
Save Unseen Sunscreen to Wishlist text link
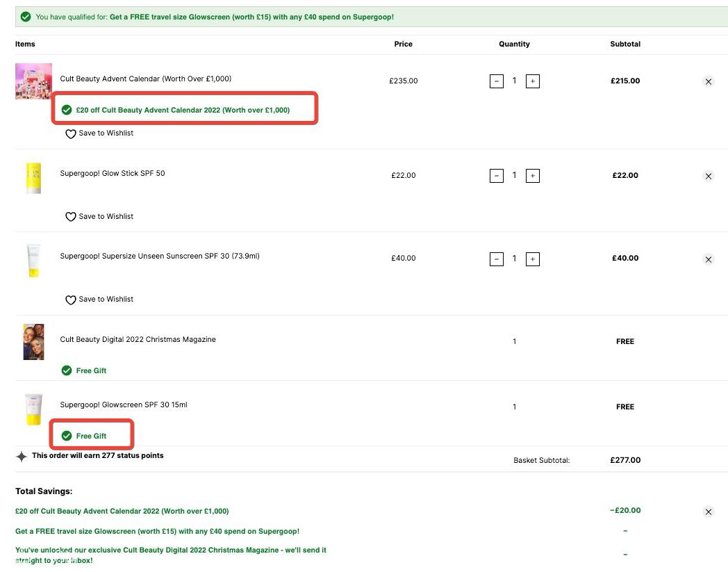[x=106, y=300]
